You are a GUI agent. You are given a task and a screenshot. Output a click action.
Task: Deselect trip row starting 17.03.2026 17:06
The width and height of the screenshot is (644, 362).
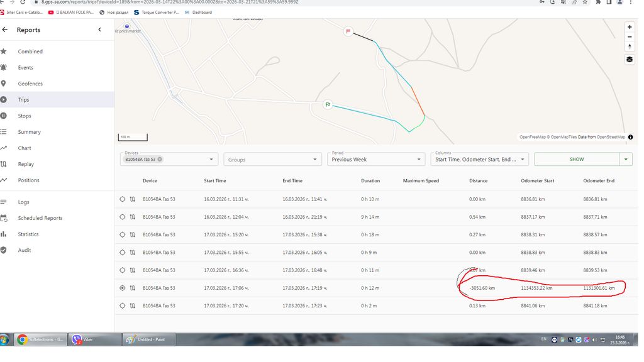click(123, 288)
